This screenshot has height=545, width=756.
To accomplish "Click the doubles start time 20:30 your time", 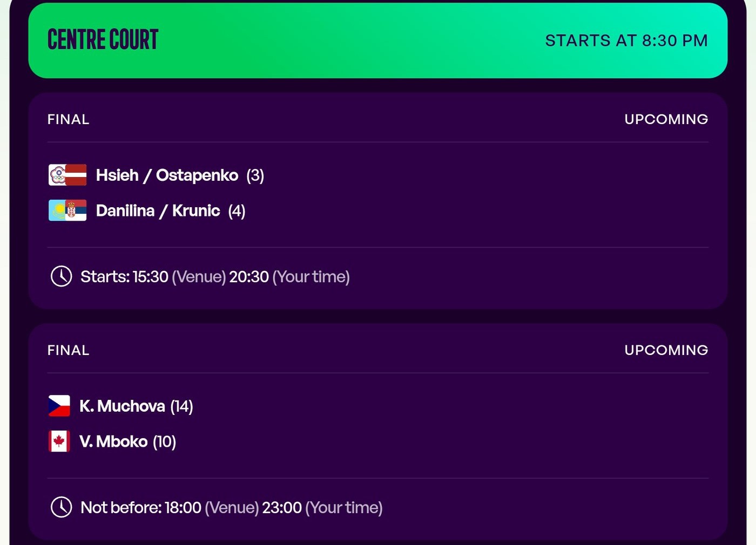I will [x=249, y=277].
